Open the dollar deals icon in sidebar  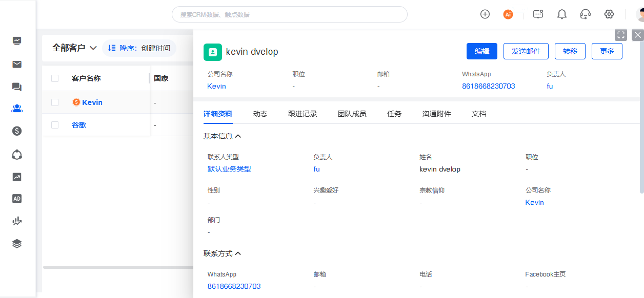point(17,131)
